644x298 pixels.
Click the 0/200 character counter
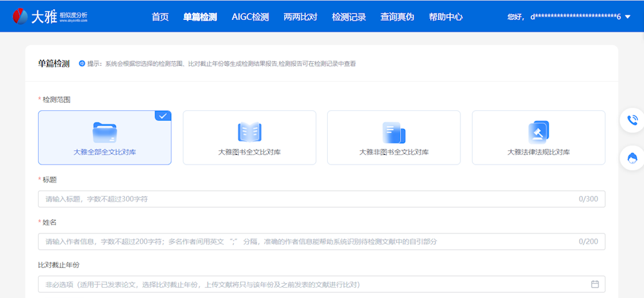coord(588,242)
